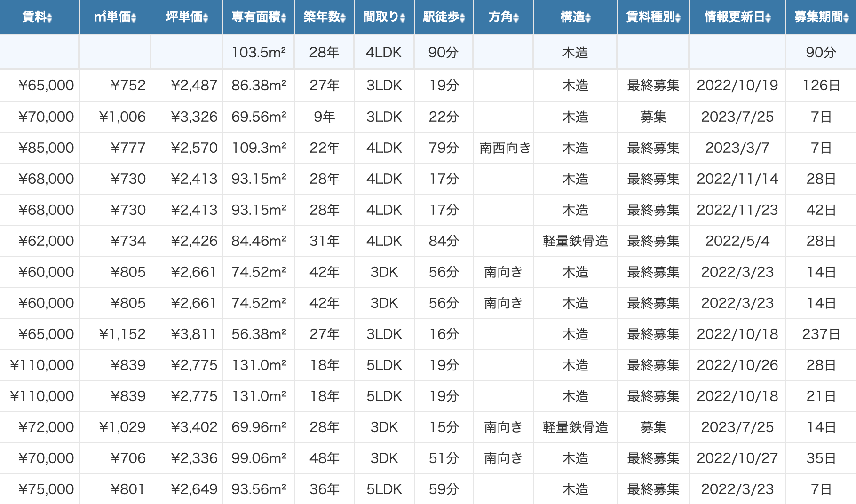Select the 22分 walk time cell
This screenshot has width=856, height=504.
coord(444,117)
